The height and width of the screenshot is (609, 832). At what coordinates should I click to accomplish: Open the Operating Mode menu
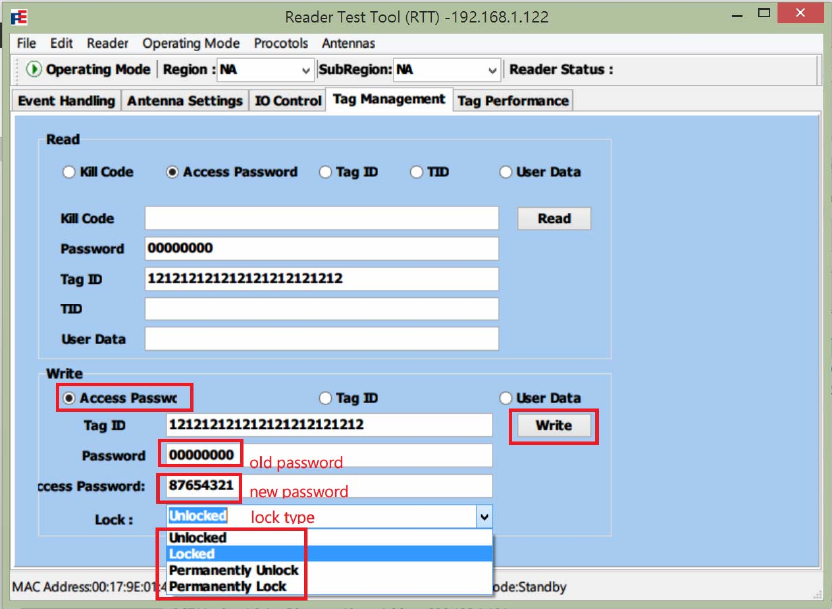(191, 43)
